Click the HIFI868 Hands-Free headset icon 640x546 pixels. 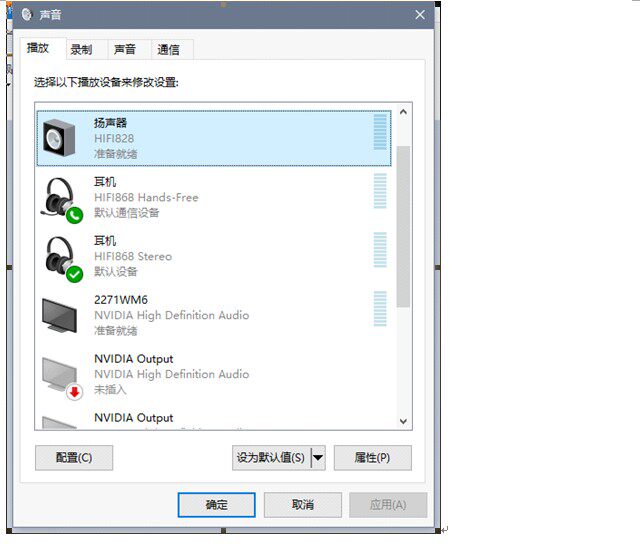coord(61,200)
